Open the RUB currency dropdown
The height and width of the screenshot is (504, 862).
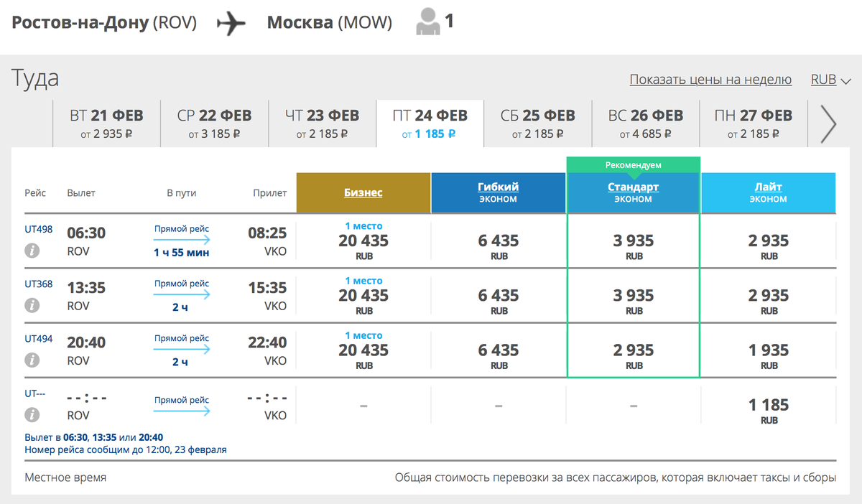(x=830, y=80)
